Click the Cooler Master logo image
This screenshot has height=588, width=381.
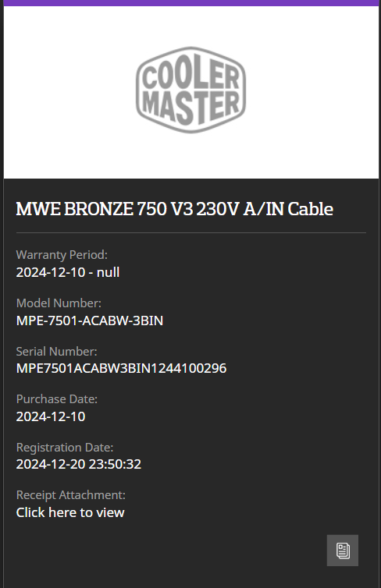click(x=190, y=90)
